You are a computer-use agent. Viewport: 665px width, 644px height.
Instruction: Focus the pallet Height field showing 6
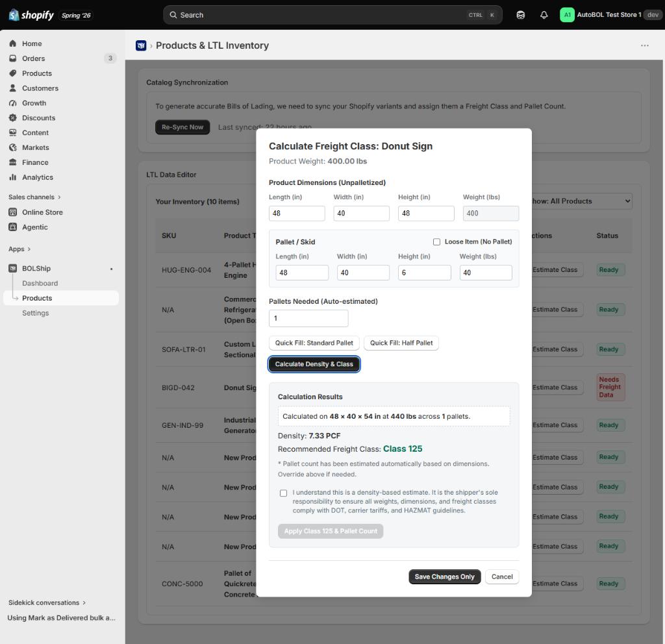(x=425, y=273)
